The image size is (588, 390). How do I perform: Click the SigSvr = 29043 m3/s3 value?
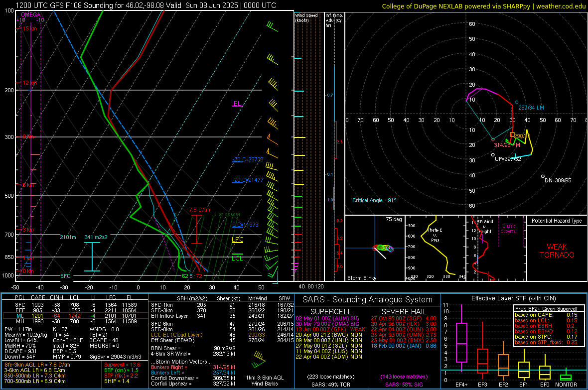116,357
